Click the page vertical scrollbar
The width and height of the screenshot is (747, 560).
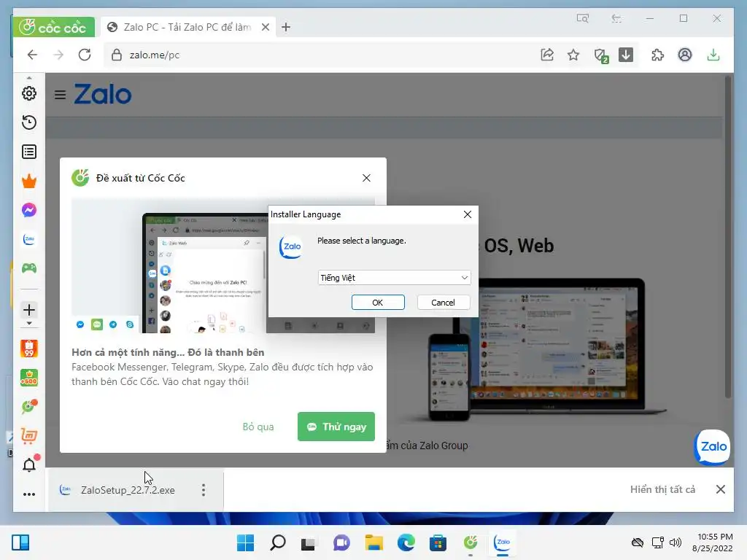[727, 237]
